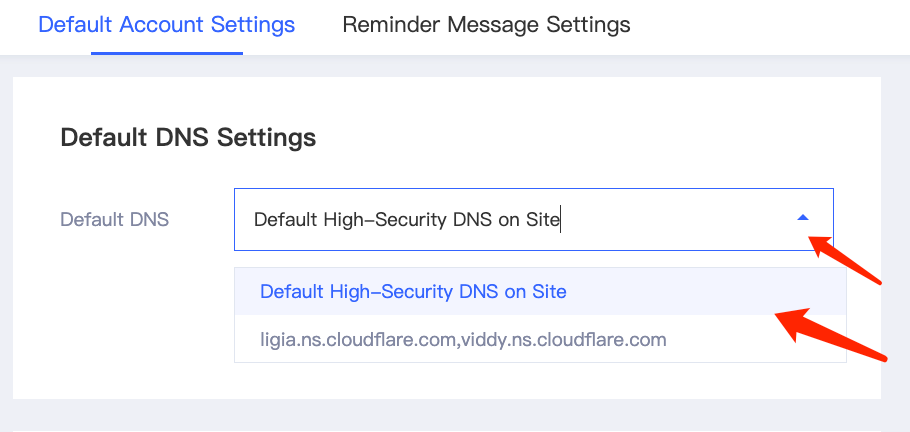Switch to Reminder Message Settings tab
Image resolution: width=910 pixels, height=432 pixels.
[x=486, y=25]
